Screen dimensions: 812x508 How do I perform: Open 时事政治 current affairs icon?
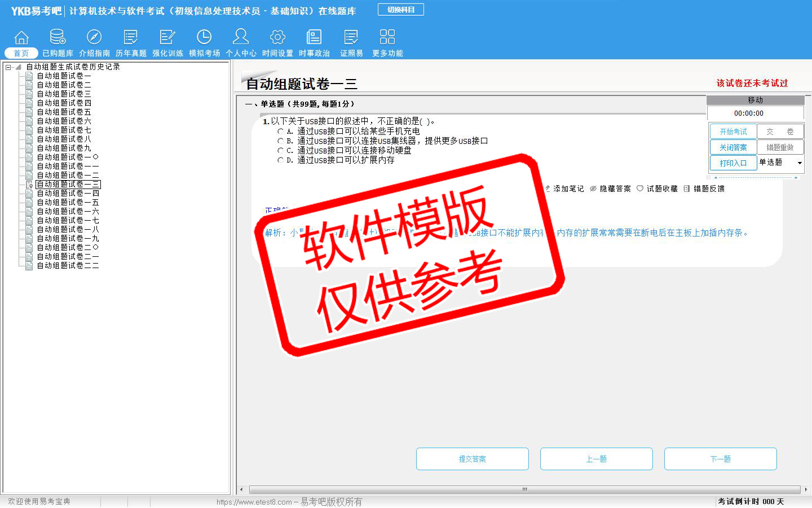coord(314,37)
